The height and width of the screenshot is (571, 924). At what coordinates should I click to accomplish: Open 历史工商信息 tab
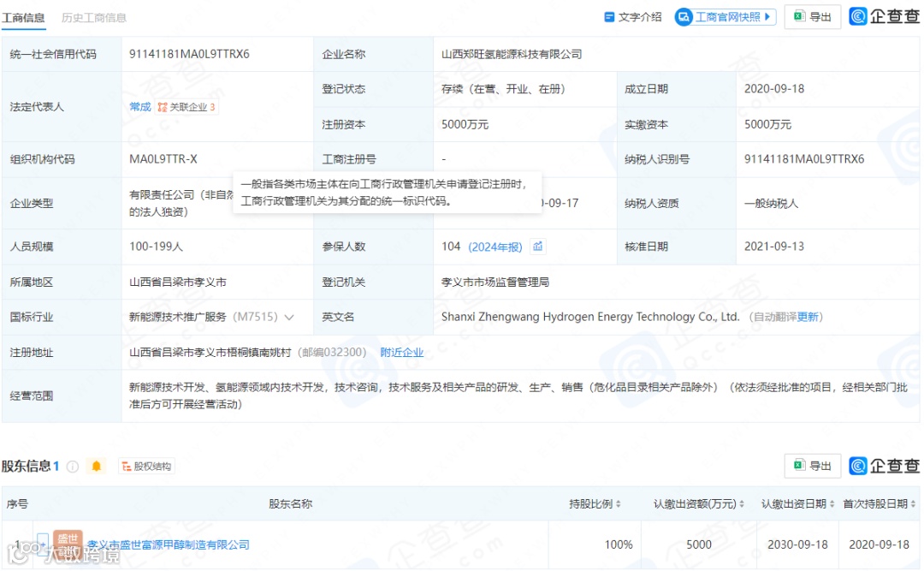pyautogui.click(x=94, y=18)
